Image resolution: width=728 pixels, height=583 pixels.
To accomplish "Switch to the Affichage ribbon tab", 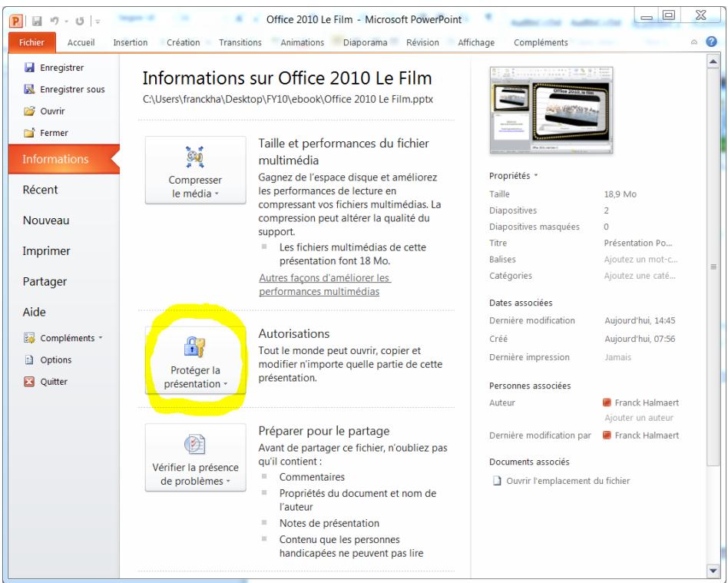I will click(476, 42).
